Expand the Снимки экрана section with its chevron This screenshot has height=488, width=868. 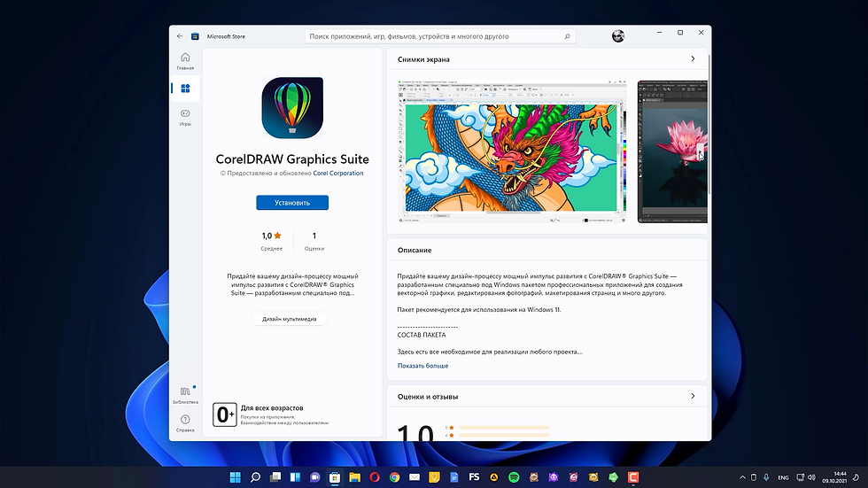(x=693, y=58)
